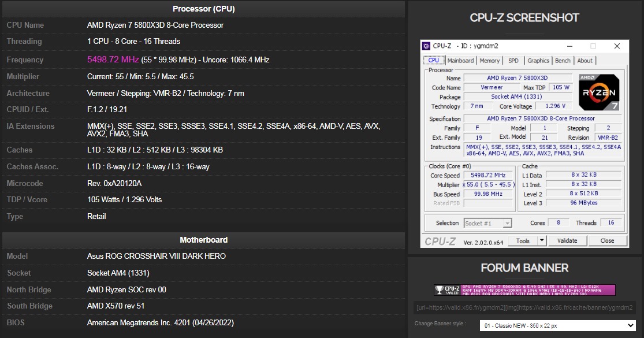Click TDP / Vcore value 105 Watts

coord(124,199)
